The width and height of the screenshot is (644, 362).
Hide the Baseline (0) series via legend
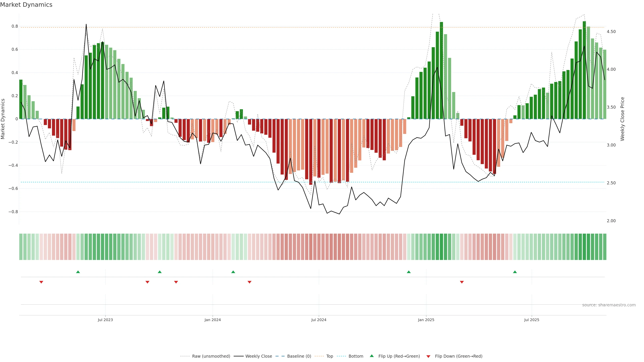(299, 356)
